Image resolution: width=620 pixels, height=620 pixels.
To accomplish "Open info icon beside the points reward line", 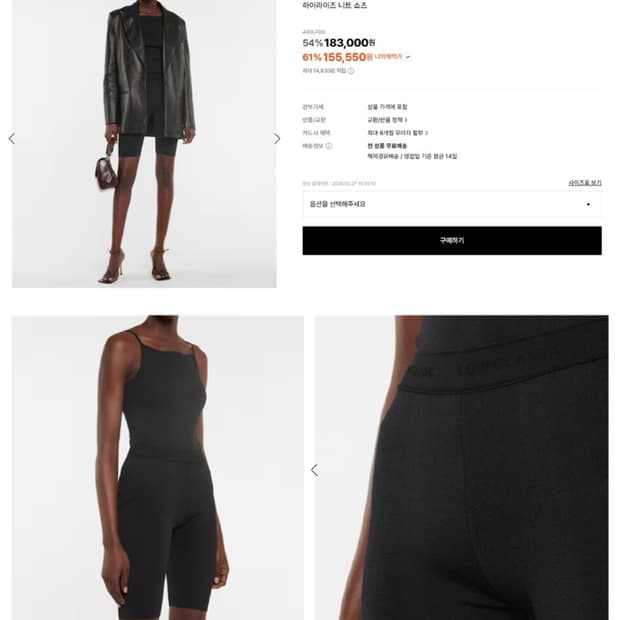I will click(351, 71).
